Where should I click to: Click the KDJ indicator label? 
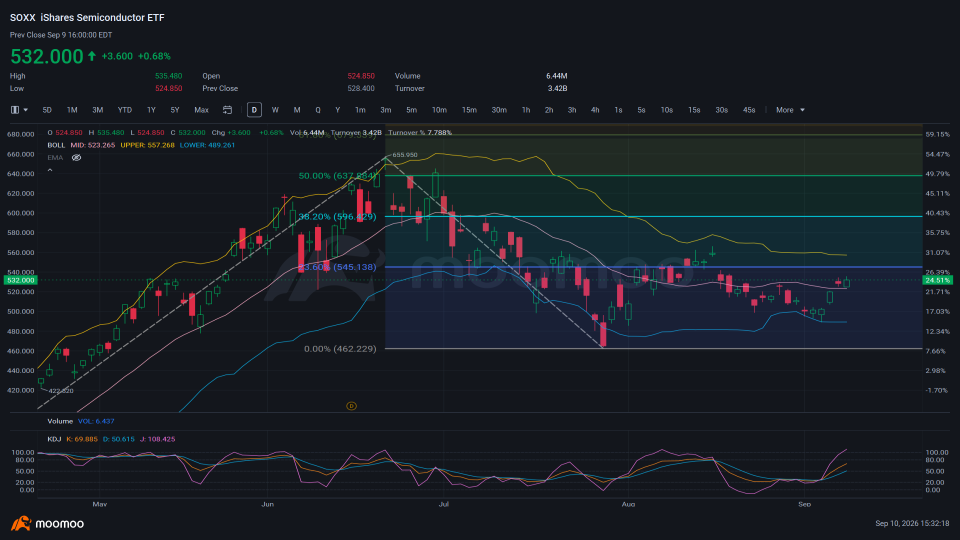[x=54, y=439]
